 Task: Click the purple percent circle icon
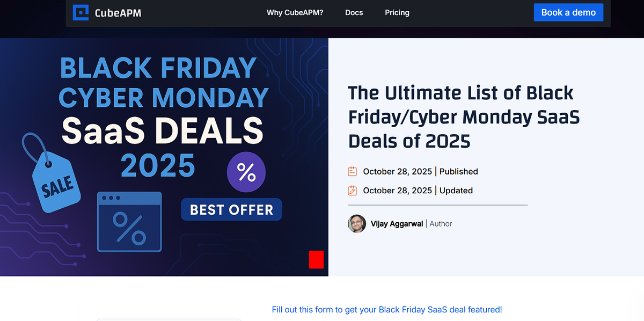(x=246, y=172)
